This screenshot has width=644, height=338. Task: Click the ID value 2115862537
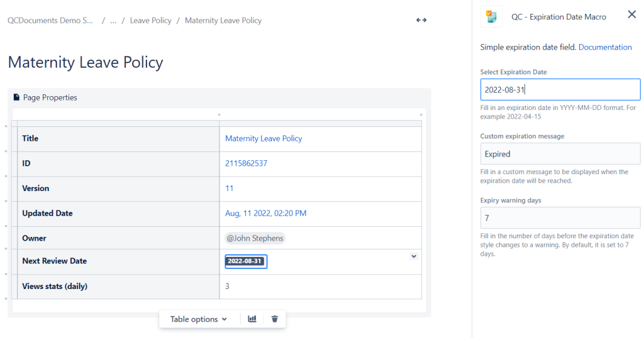pos(246,163)
